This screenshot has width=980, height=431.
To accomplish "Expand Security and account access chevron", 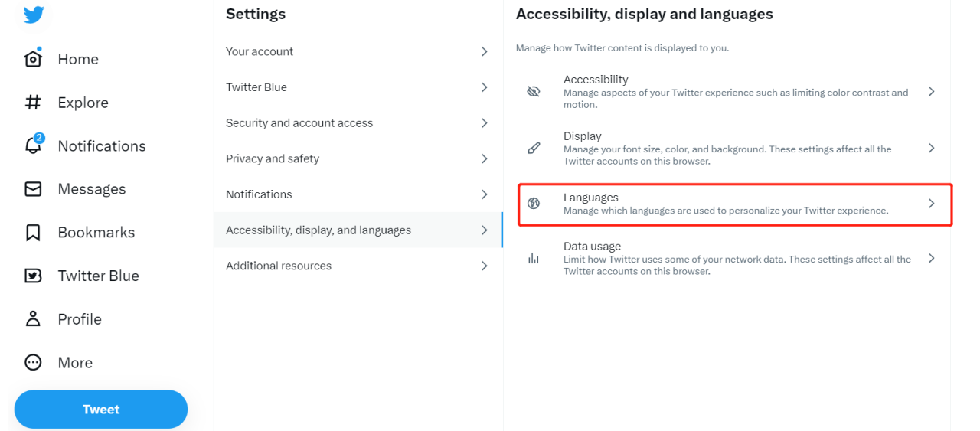I will 484,123.
